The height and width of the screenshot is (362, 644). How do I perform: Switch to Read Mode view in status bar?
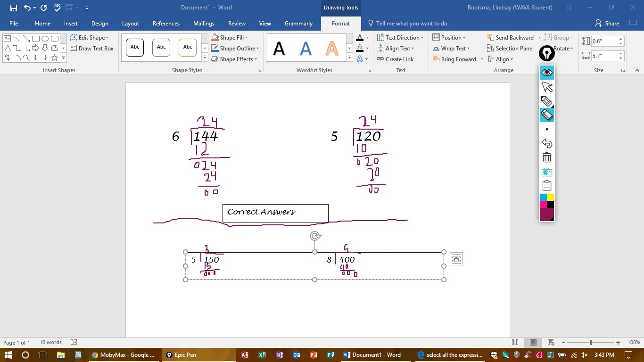515,343
